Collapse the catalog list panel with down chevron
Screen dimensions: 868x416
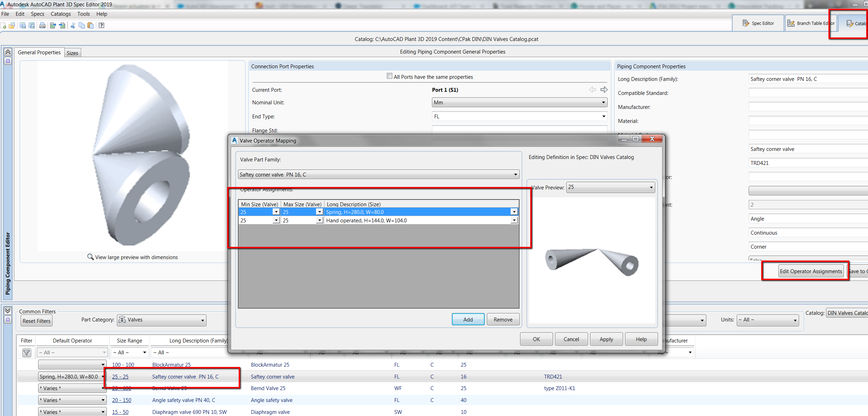pyautogui.click(x=8, y=311)
